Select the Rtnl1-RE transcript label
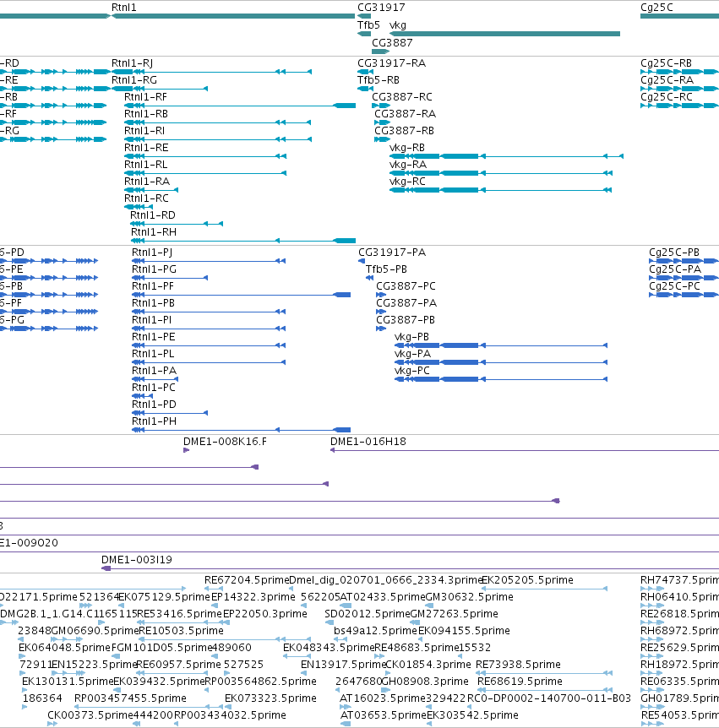This screenshot has height=728, width=719. click(x=146, y=148)
